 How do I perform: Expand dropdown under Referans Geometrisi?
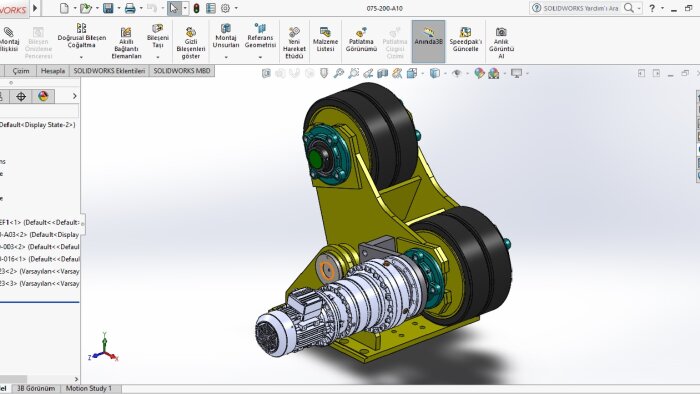click(x=260, y=57)
